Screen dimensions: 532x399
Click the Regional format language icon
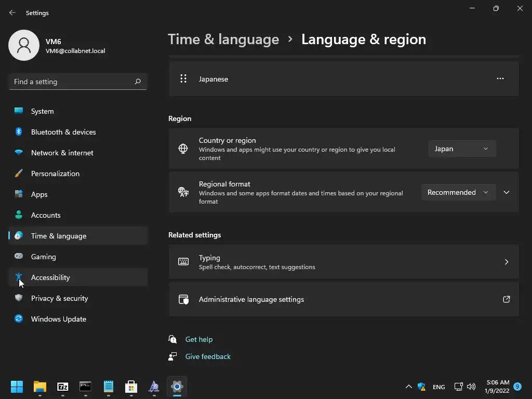[183, 192]
